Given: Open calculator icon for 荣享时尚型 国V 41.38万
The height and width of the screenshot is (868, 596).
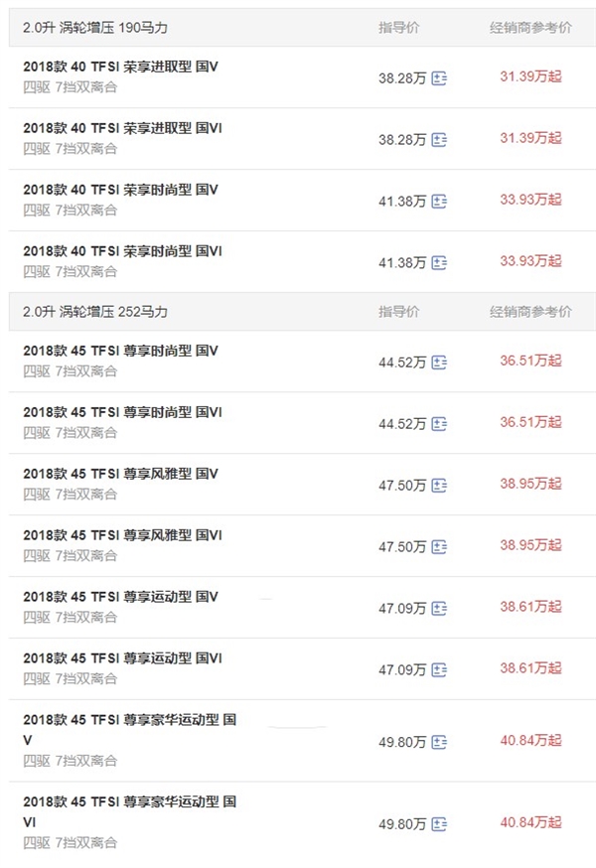Looking at the screenshot, I should tap(439, 202).
